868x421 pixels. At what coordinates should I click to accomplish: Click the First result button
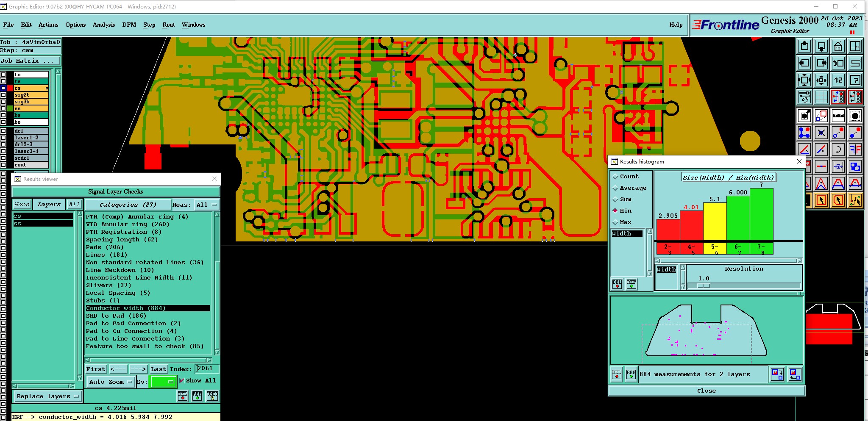click(96, 369)
